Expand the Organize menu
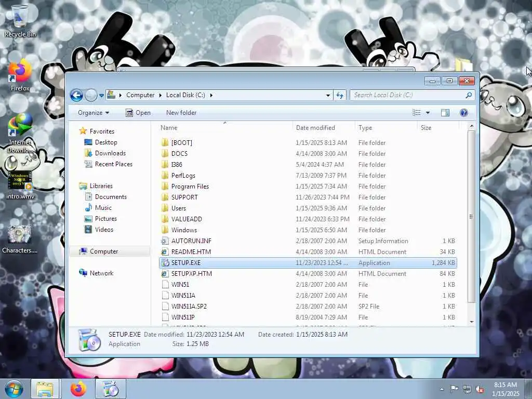This screenshot has height=399, width=532. [94, 113]
